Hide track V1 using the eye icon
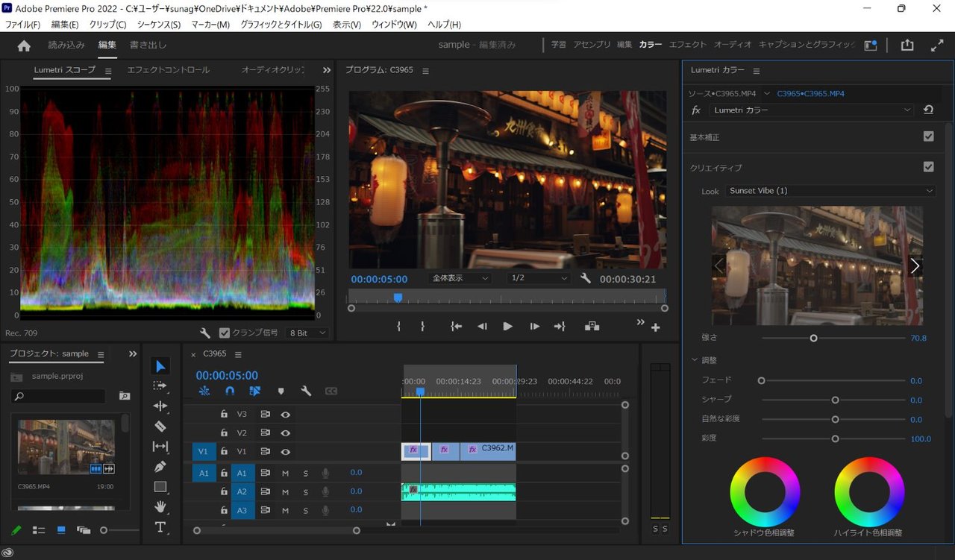 [x=285, y=452]
